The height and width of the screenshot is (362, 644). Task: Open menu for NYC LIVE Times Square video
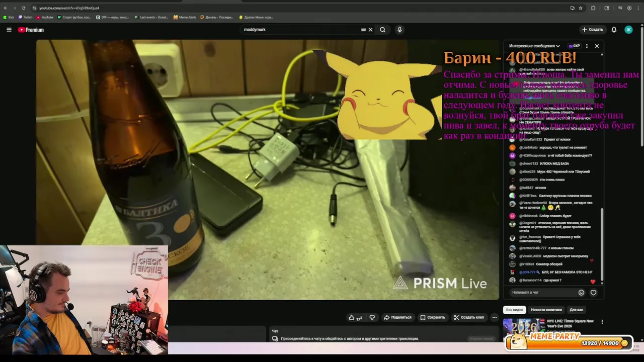[602, 322]
